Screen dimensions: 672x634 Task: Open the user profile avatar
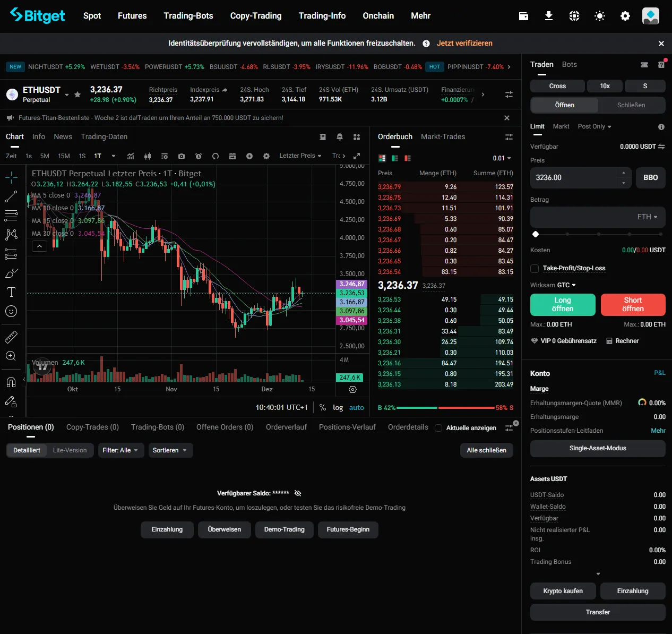pyautogui.click(x=651, y=16)
